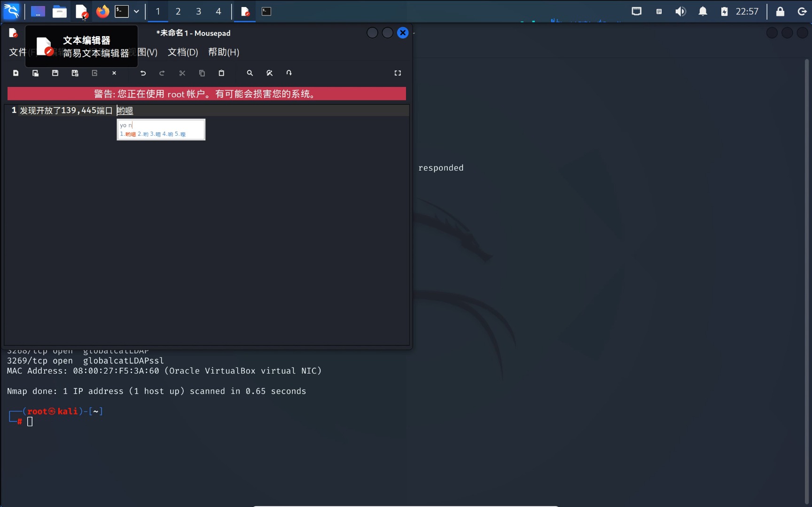This screenshot has height=507, width=812.
Task: Open find with the magnifier icon
Action: 250,73
